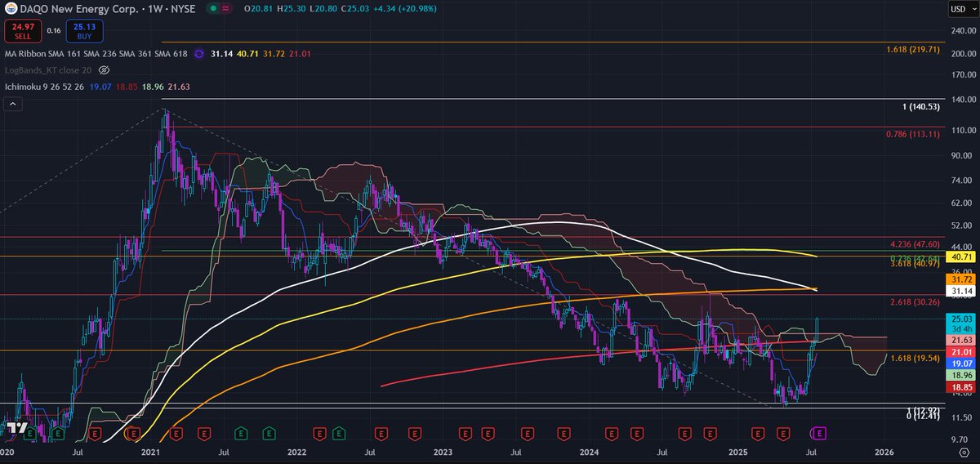
Task: Collapse the indicator legend with chevron
Action: (x=13, y=104)
